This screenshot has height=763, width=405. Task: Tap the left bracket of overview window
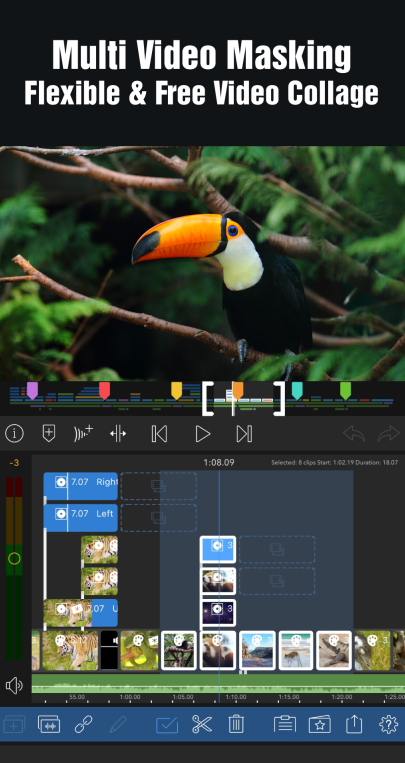point(208,399)
